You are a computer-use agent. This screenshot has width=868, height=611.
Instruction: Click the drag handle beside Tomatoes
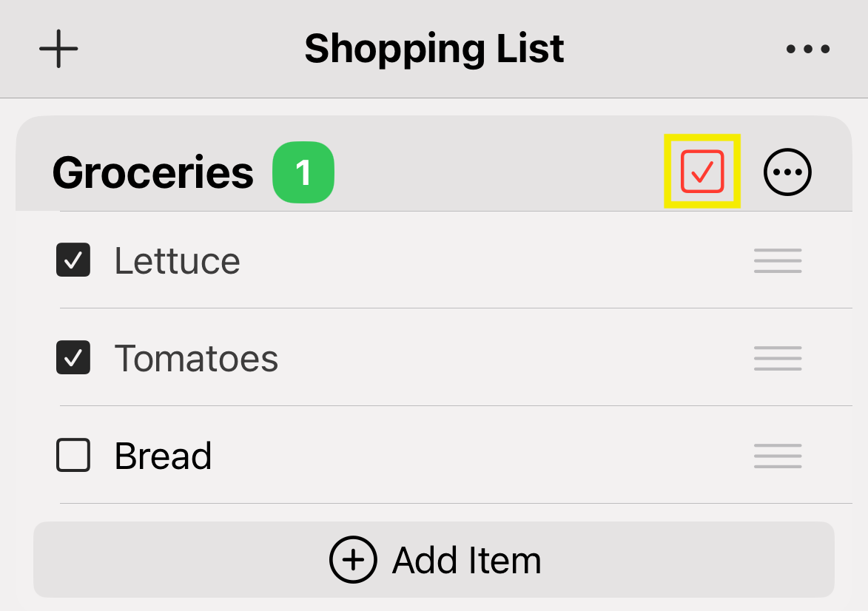[777, 358]
